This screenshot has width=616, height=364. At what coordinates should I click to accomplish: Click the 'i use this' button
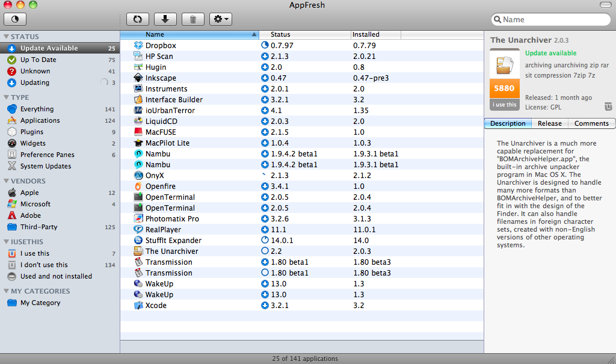pyautogui.click(x=505, y=105)
